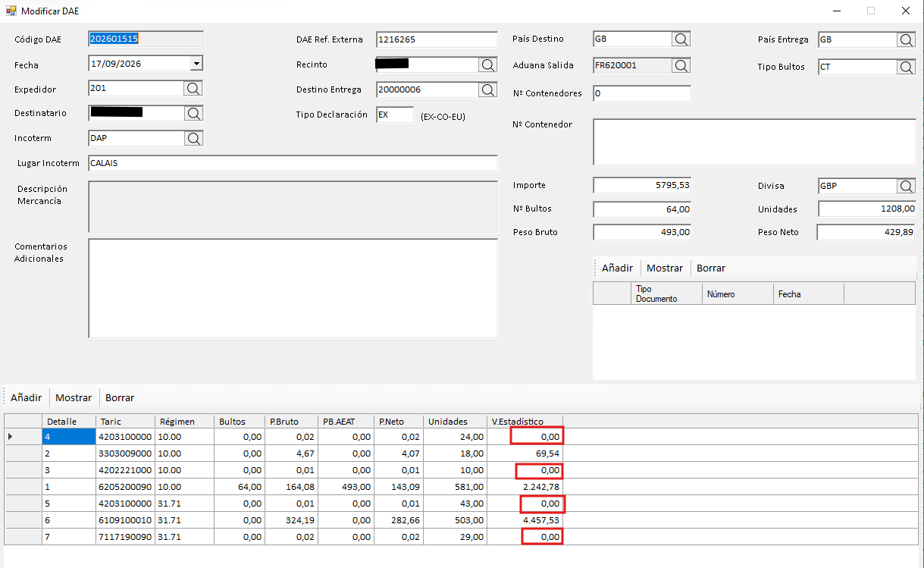Focus the Importe amount field

tap(642, 185)
